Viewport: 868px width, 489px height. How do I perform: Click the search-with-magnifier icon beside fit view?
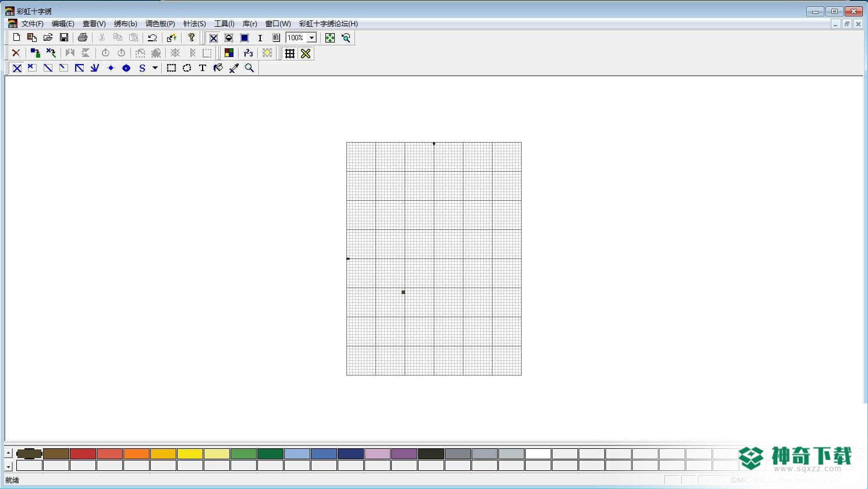[x=346, y=38]
